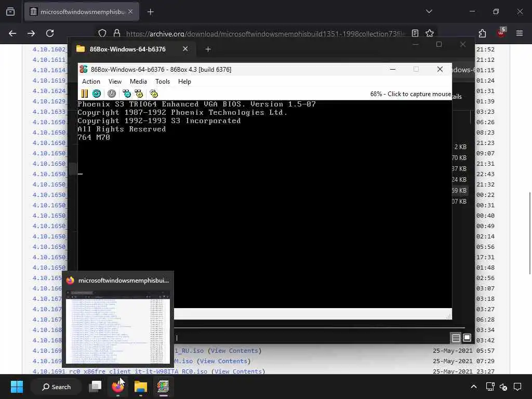This screenshot has height=399, width=532.
Task: Close the 86Box-Windows-64-b6376 Explorer tab
Action: [185, 49]
